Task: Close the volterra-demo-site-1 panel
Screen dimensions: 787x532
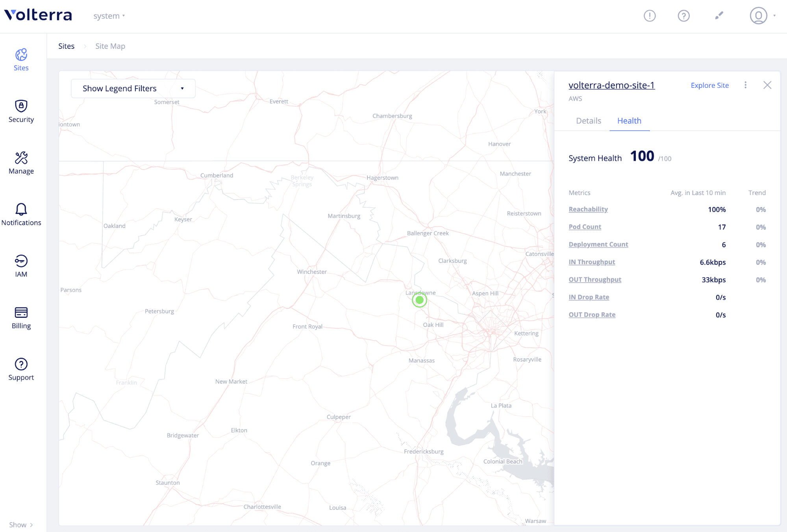Action: click(767, 85)
